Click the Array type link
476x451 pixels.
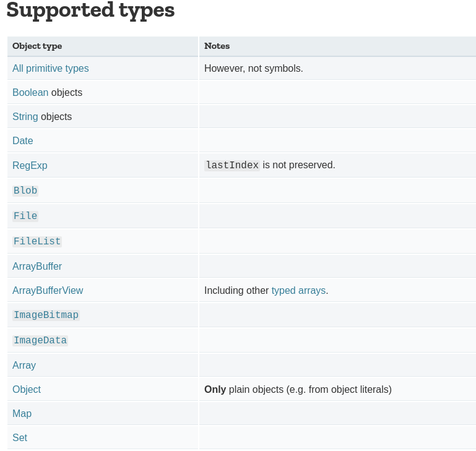(x=24, y=366)
